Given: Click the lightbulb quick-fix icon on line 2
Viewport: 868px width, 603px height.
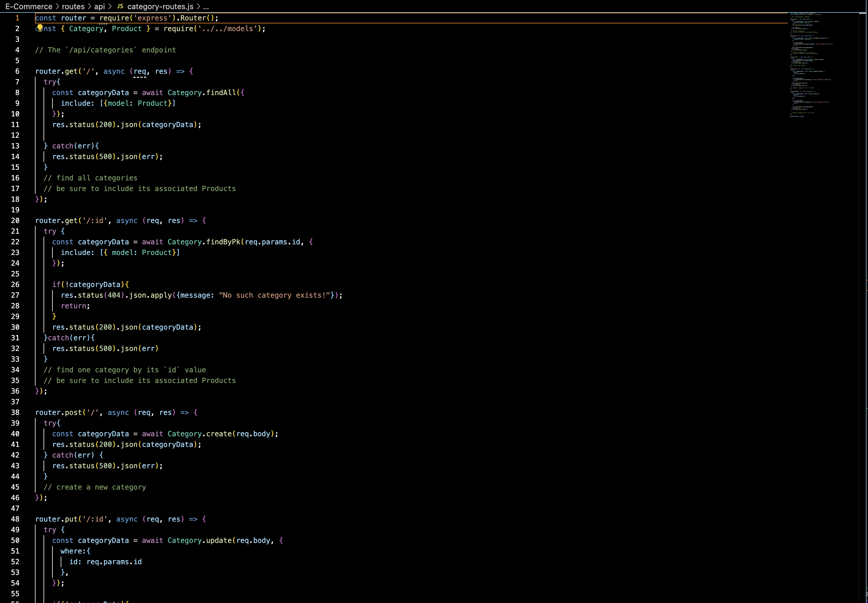Looking at the screenshot, I should (40, 27).
